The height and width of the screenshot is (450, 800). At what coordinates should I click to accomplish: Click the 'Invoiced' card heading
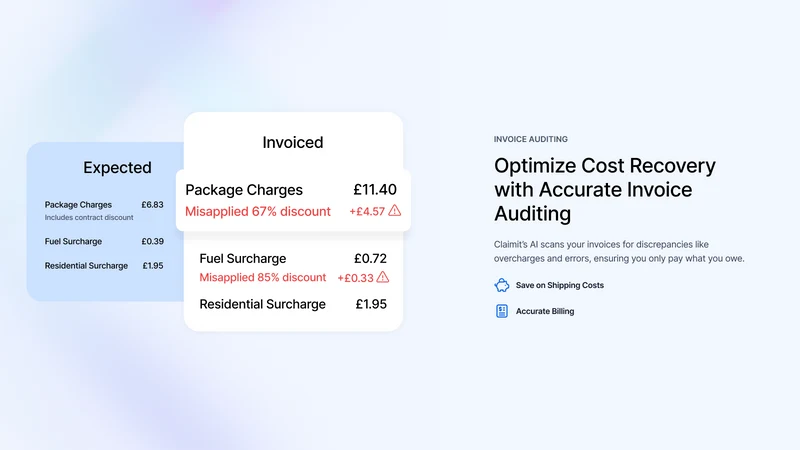(x=293, y=142)
